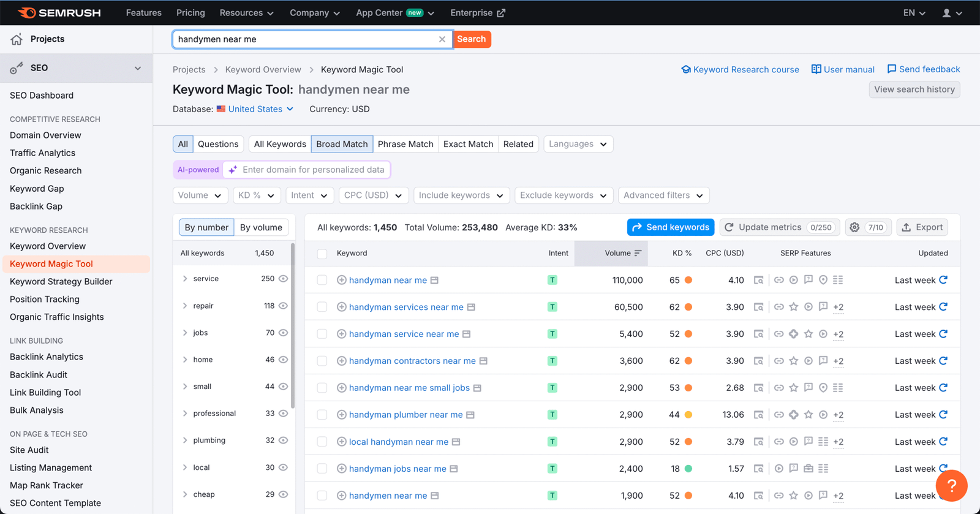This screenshot has height=514, width=980.
Task: Refresh handyman near me row metrics
Action: 943,280
